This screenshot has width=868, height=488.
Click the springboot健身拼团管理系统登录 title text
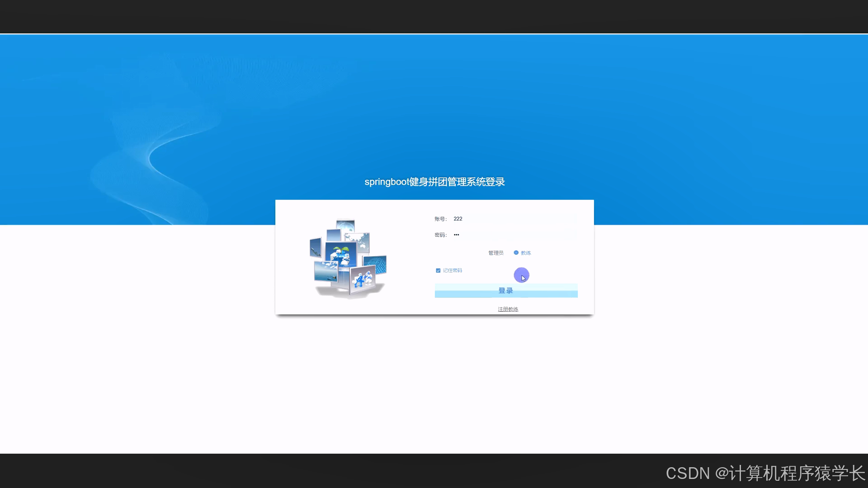[435, 182]
